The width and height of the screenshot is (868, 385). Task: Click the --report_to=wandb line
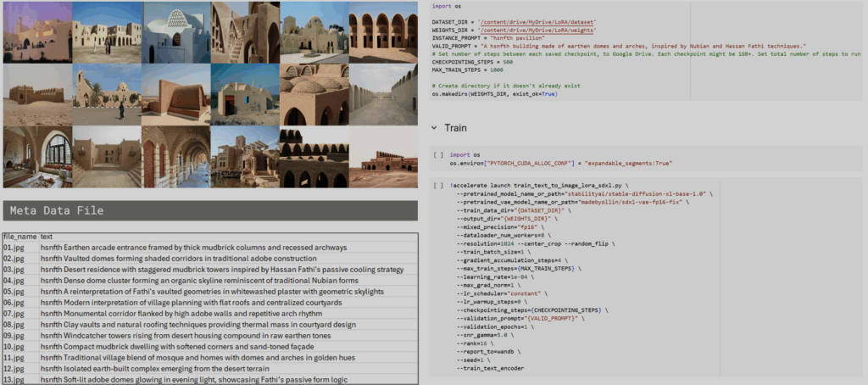pos(488,352)
